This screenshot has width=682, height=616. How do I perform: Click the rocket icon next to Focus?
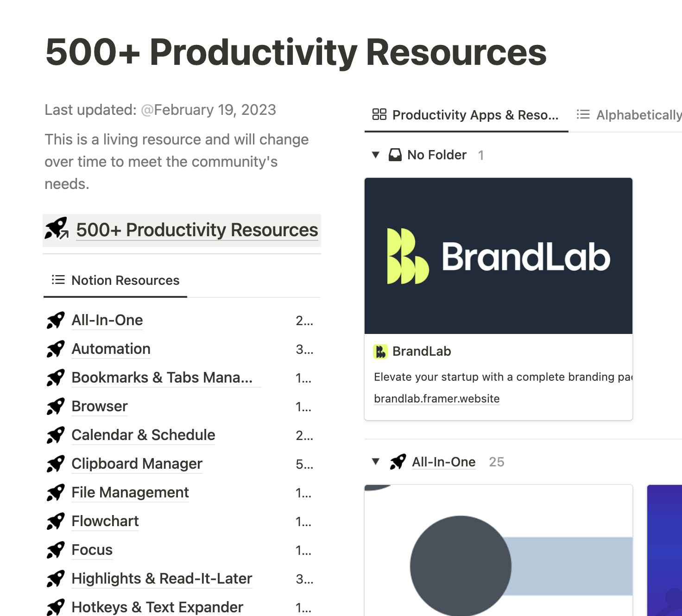click(x=56, y=550)
